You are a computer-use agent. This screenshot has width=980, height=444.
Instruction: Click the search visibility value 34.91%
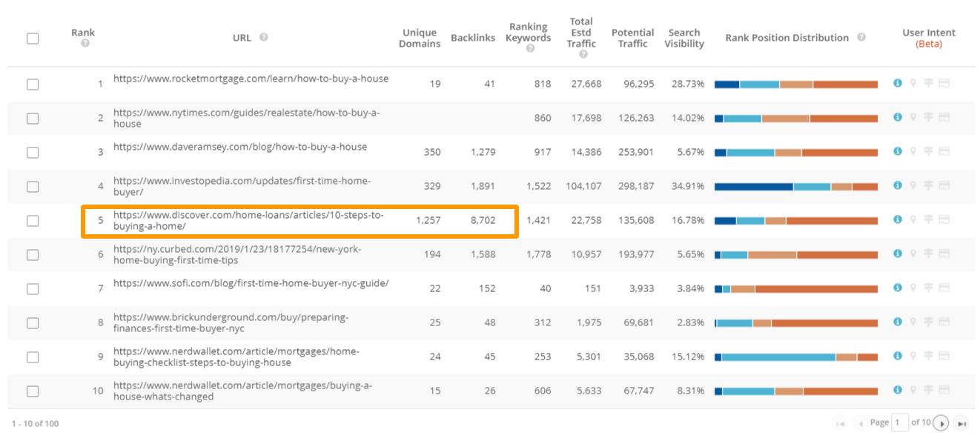point(688,187)
